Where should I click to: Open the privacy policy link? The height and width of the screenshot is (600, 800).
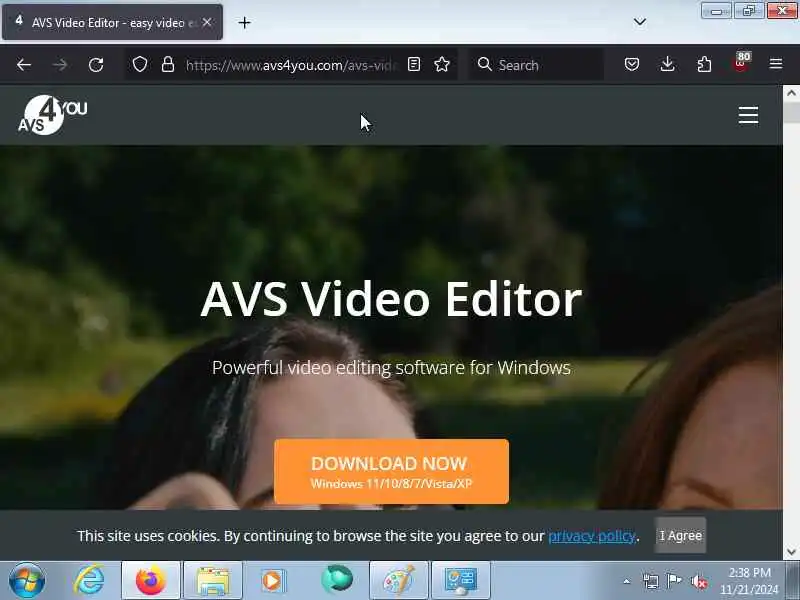[592, 536]
